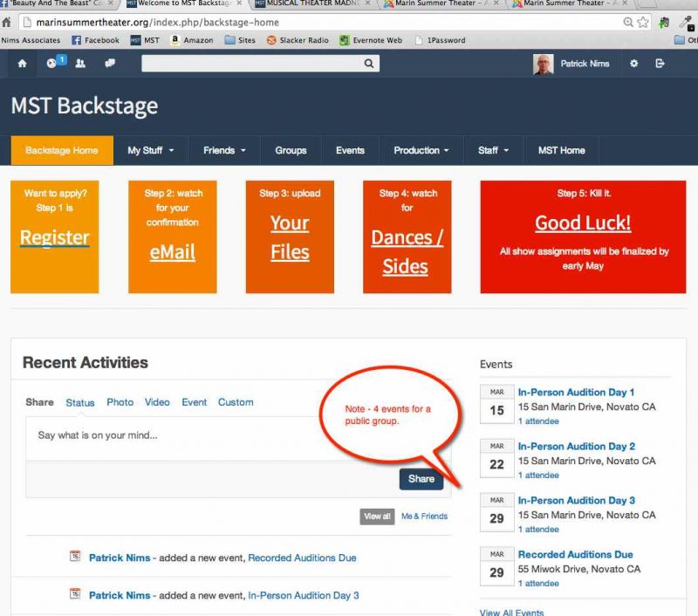Click the red Good Luck! tile
The height and width of the screenshot is (616, 698).
pos(583,223)
